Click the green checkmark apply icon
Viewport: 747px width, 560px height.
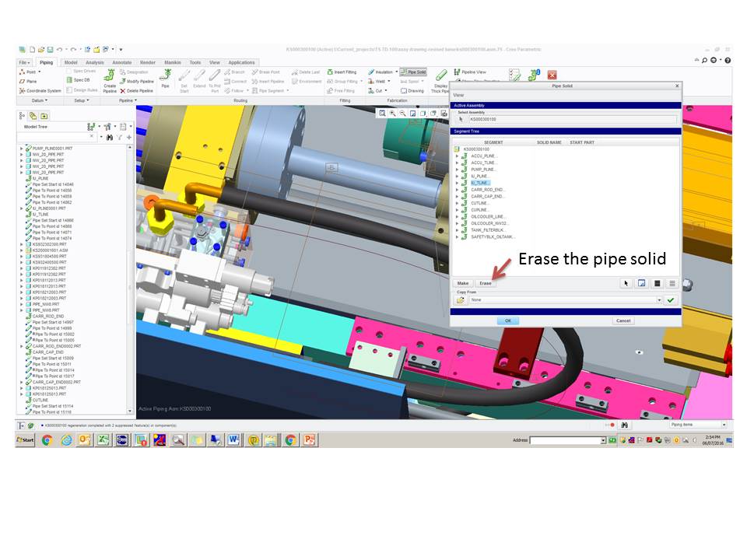[x=671, y=300]
